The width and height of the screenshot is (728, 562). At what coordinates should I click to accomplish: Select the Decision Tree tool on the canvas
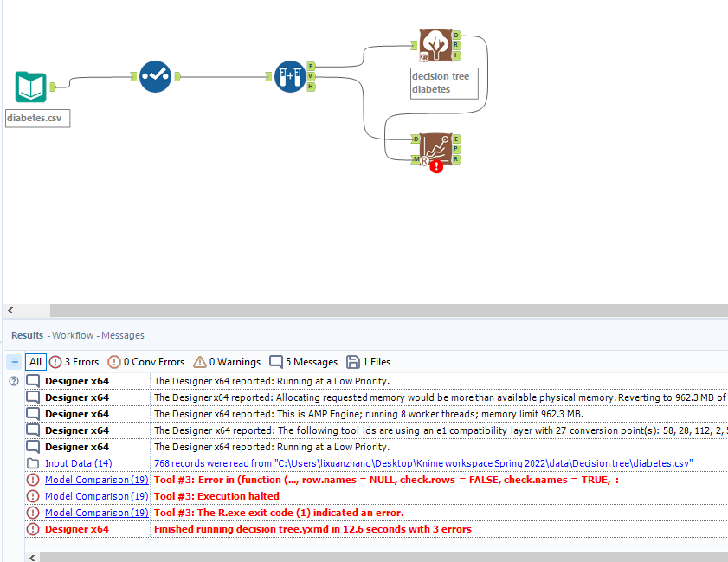(x=437, y=43)
